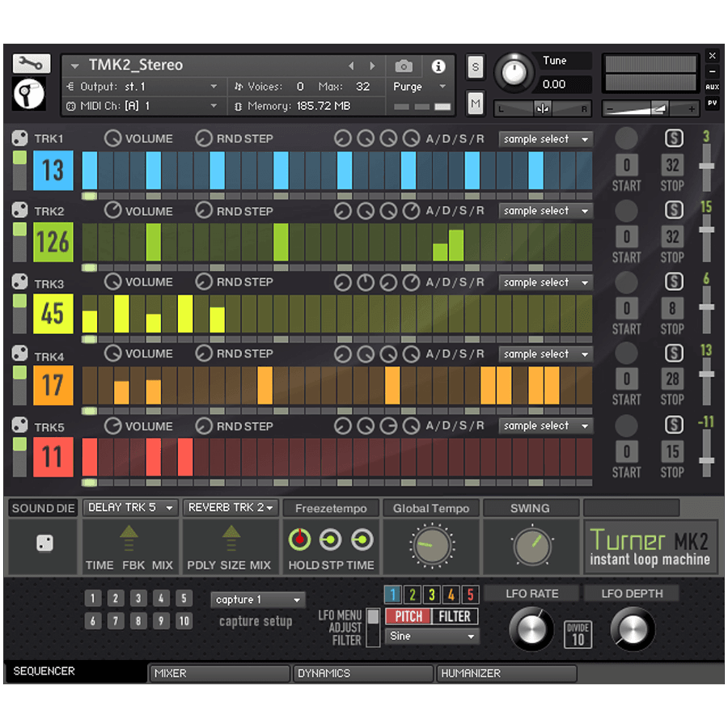The width and height of the screenshot is (728, 728).
Task: Click the TRK1 VOLUME knob
Action: pos(112,138)
